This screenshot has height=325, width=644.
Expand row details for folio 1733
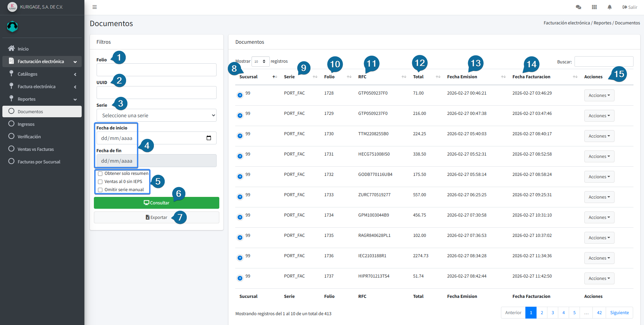point(240,197)
